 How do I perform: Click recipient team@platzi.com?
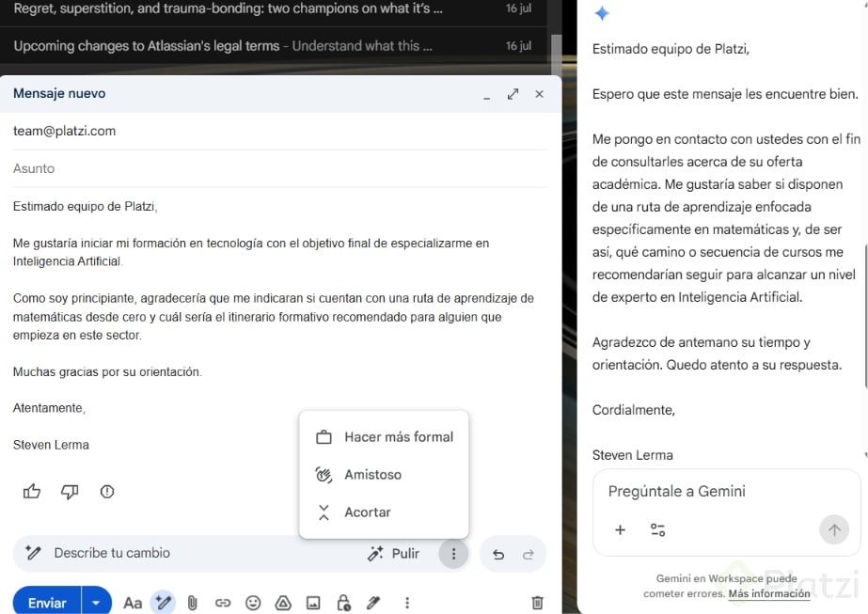64,132
